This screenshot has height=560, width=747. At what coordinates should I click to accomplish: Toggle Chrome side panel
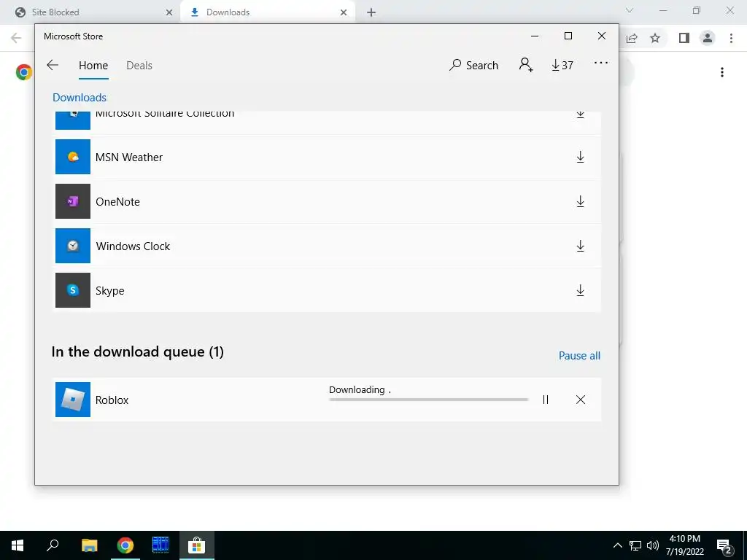684,38
